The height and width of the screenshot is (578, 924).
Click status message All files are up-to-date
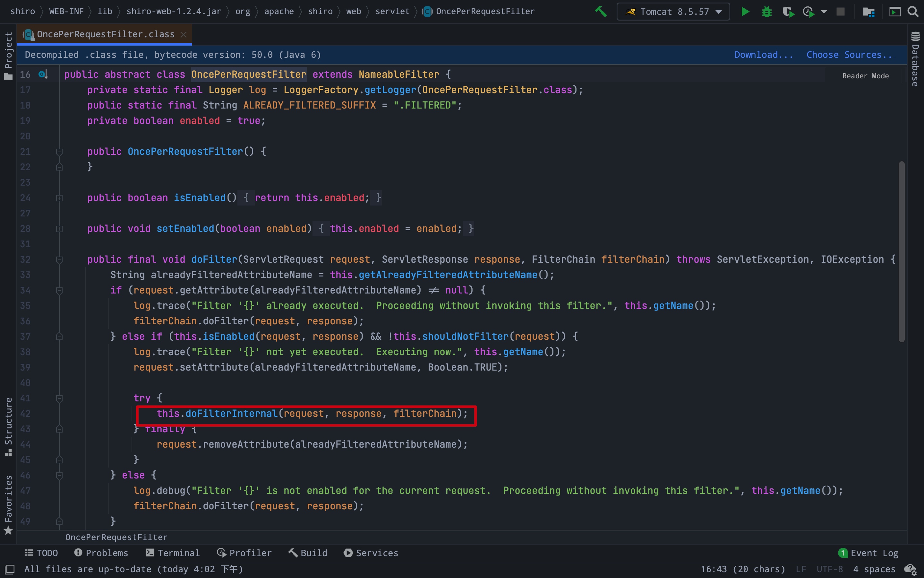coord(134,569)
